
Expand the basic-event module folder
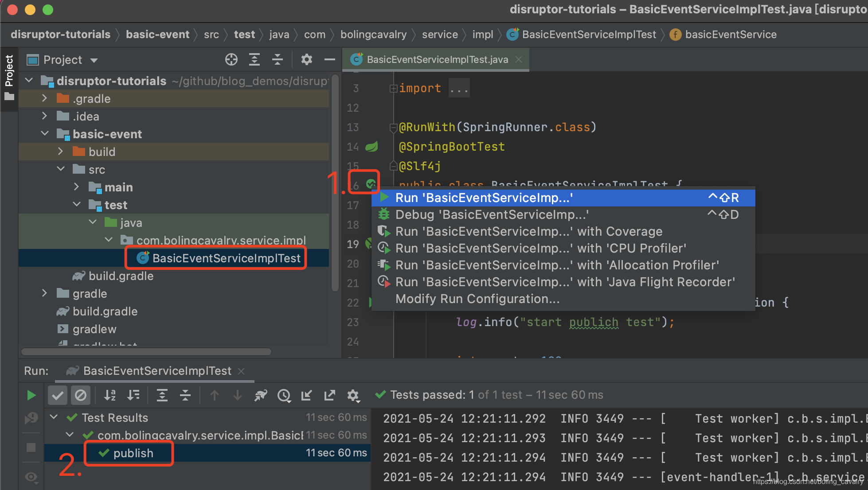(45, 132)
